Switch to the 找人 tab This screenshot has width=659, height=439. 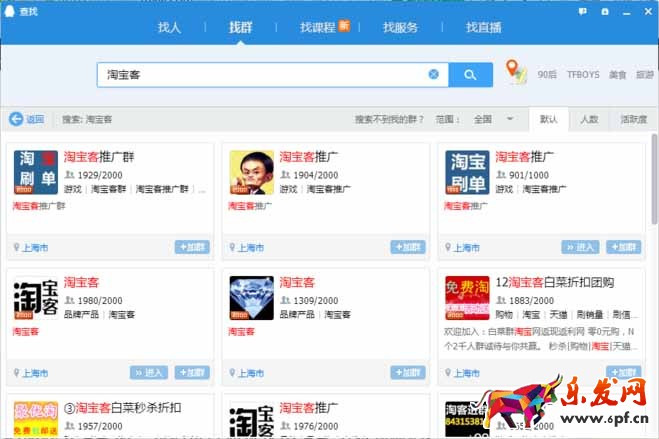pyautogui.click(x=169, y=27)
